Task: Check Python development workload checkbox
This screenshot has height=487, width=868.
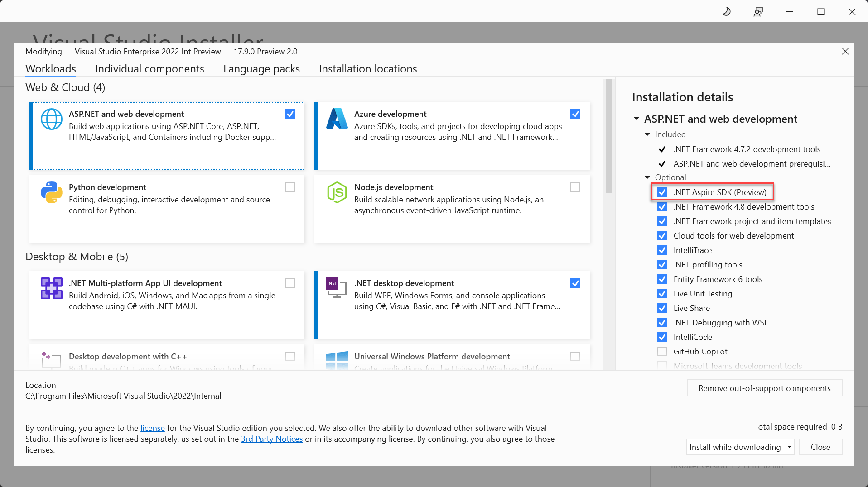Action: (290, 187)
